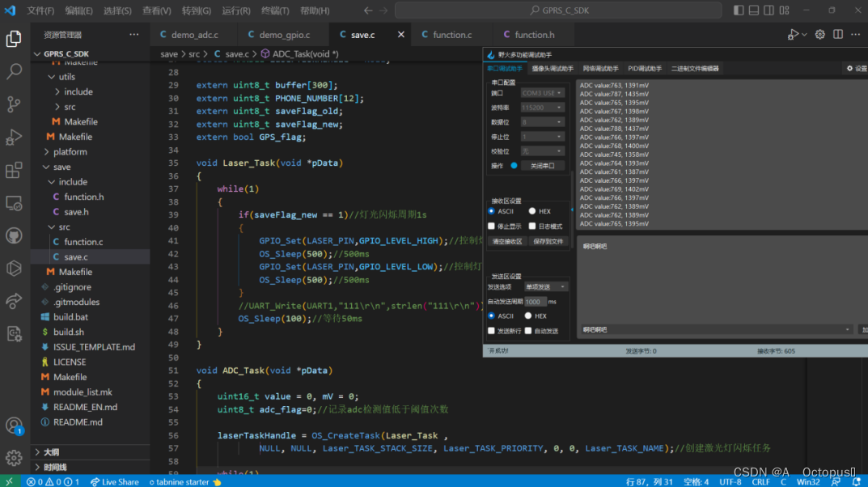The width and height of the screenshot is (868, 487).
Task: Open the Extensions view
Action: 14,170
